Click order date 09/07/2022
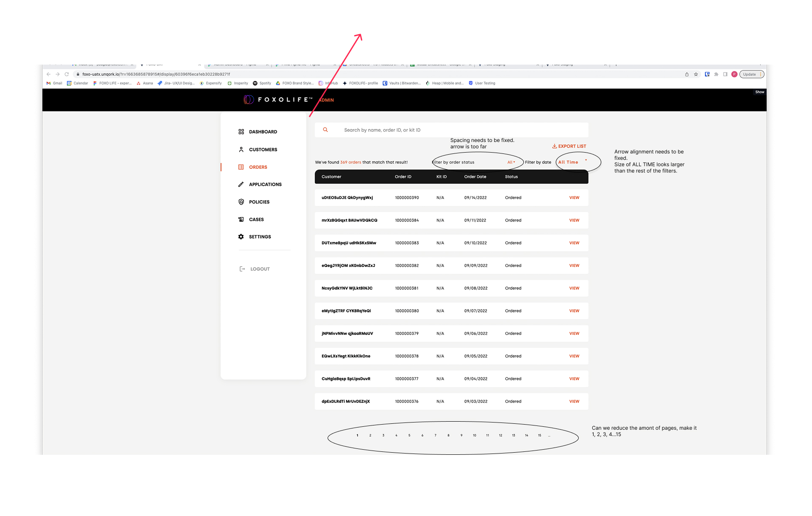Screen dimensions: 812x516 click(475, 311)
